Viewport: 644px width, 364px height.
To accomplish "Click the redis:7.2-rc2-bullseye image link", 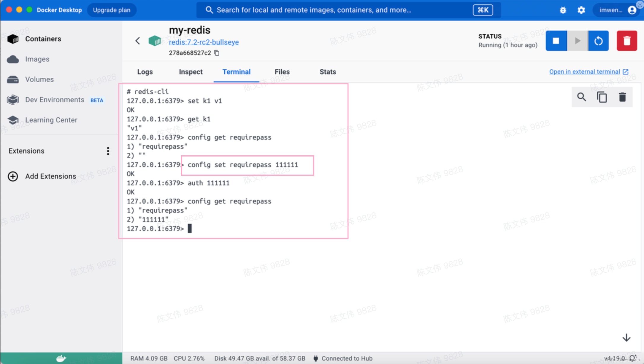I will coord(204,42).
